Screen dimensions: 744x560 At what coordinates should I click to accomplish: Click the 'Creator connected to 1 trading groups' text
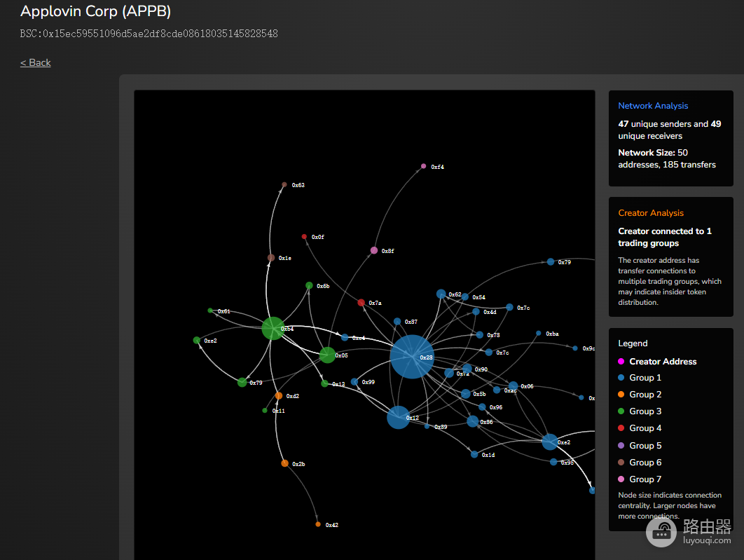[x=665, y=237]
